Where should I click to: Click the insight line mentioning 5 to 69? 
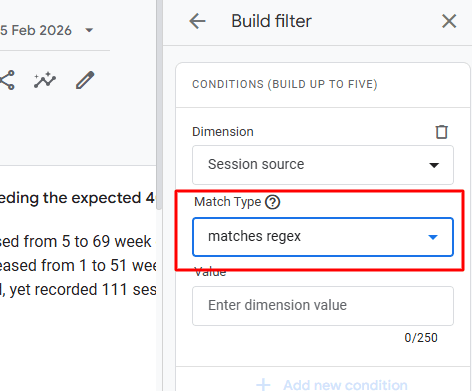tap(75, 241)
